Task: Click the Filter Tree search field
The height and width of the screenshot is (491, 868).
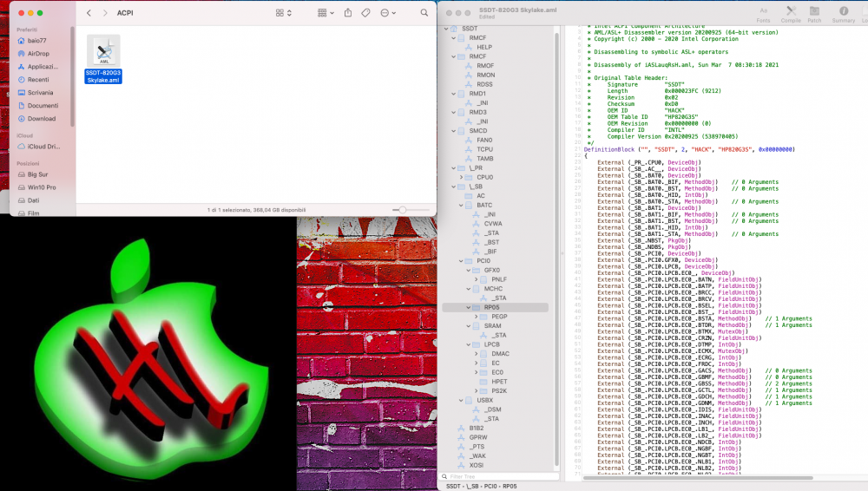Action: tap(500, 476)
